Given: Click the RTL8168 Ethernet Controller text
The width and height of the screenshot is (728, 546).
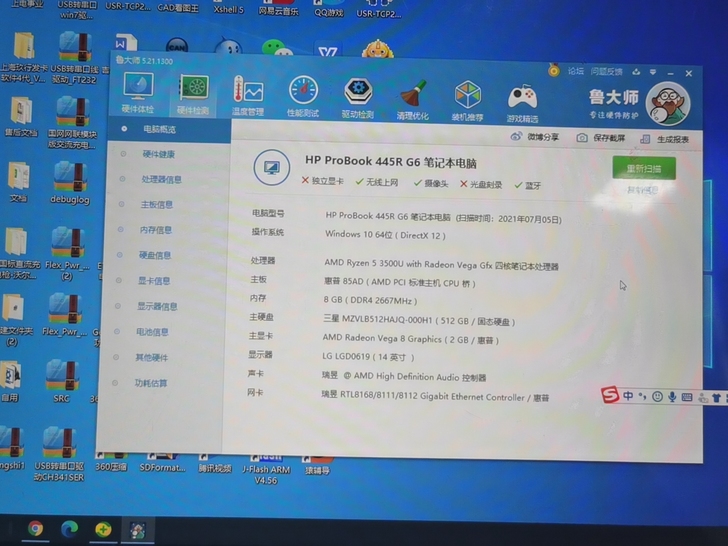Looking at the screenshot, I should pos(435,396).
